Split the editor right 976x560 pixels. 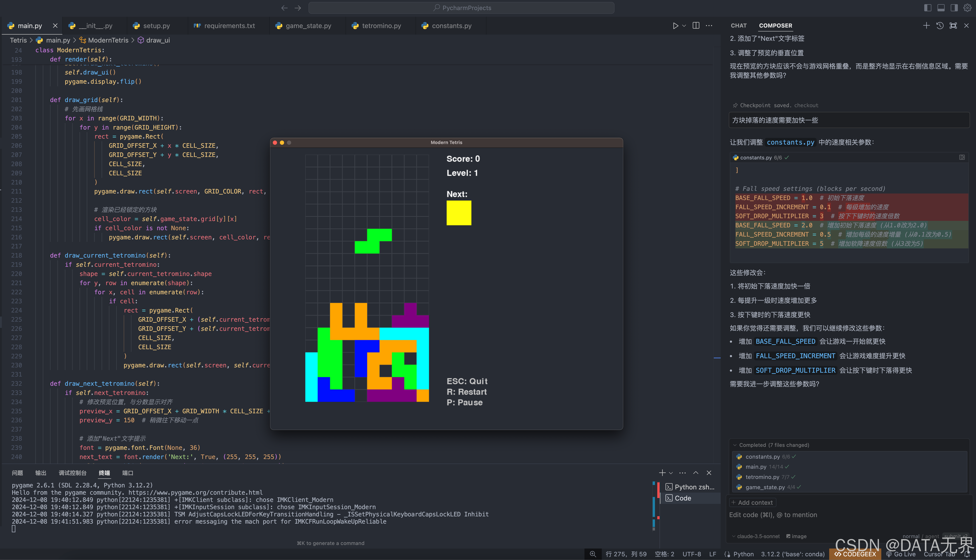[696, 25]
